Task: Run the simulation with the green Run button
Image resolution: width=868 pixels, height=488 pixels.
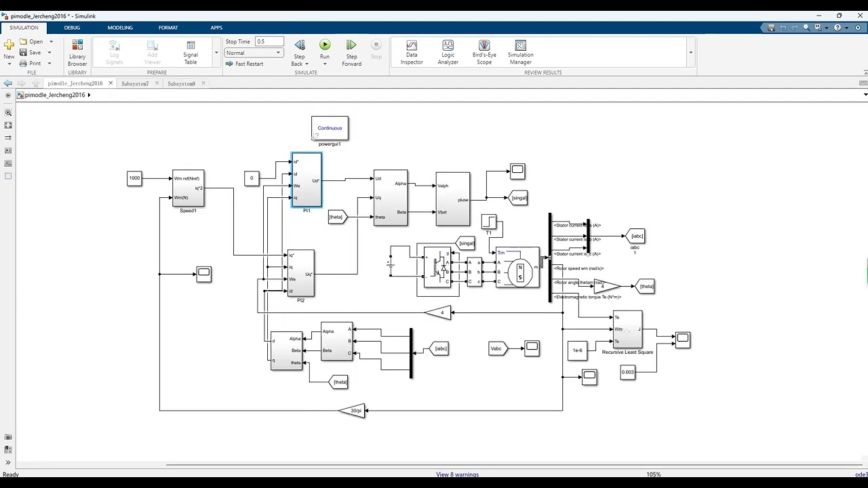Action: tap(325, 45)
